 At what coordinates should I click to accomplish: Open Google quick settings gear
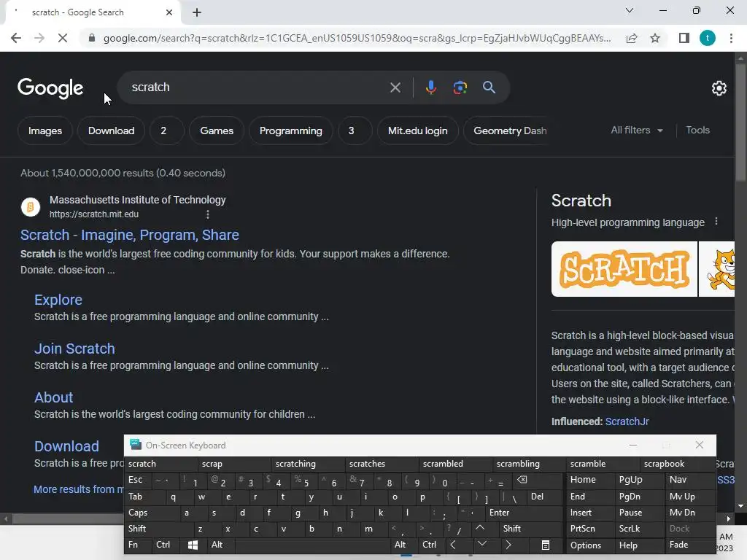pos(719,88)
